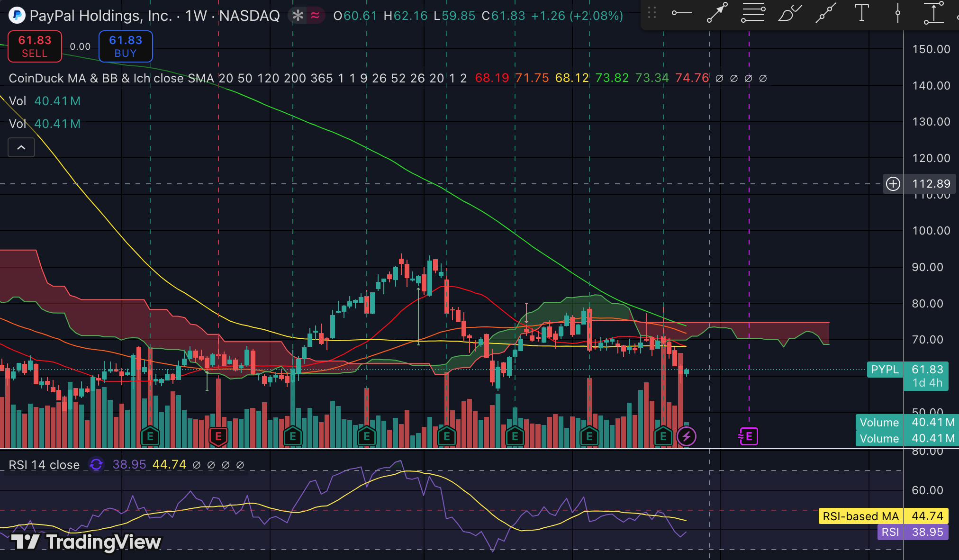The height and width of the screenshot is (560, 959).
Task: Click the red earnings E marker
Action: click(x=218, y=436)
